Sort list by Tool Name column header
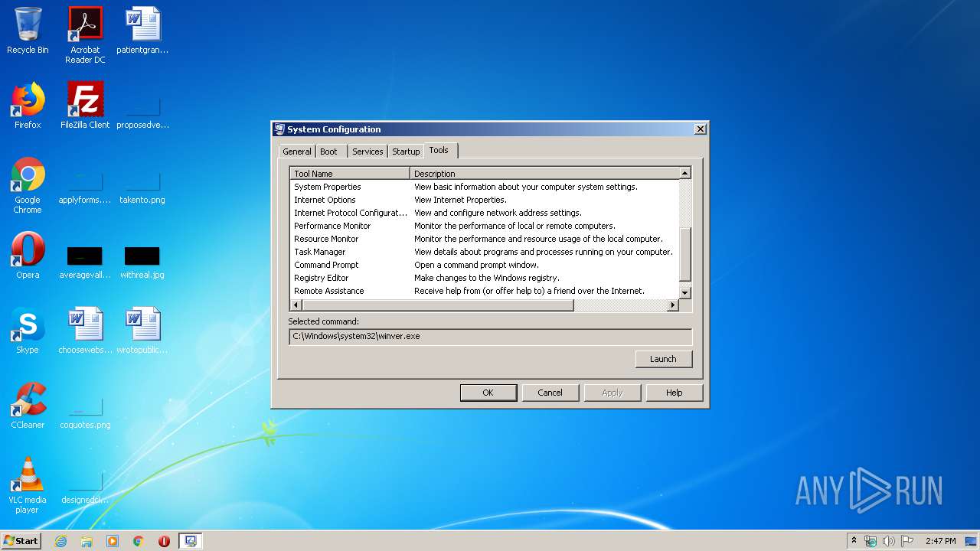Screen dimensions: 980x551 350,173
